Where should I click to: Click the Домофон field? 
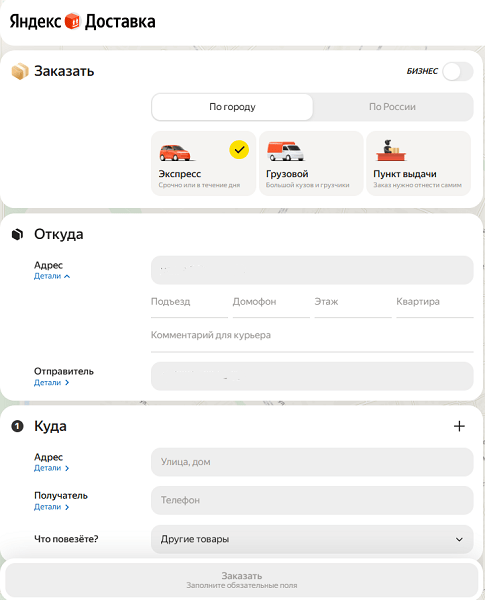[271, 306]
